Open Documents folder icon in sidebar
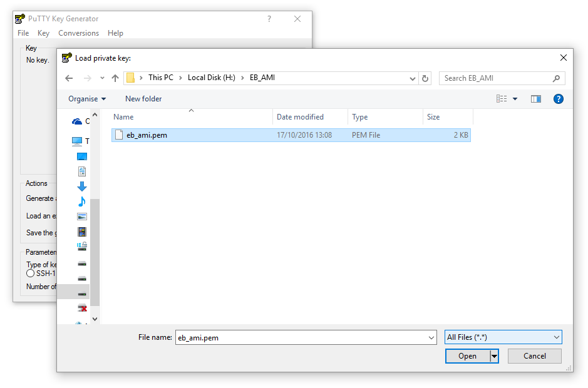The width and height of the screenshot is (588, 388). tap(82, 171)
